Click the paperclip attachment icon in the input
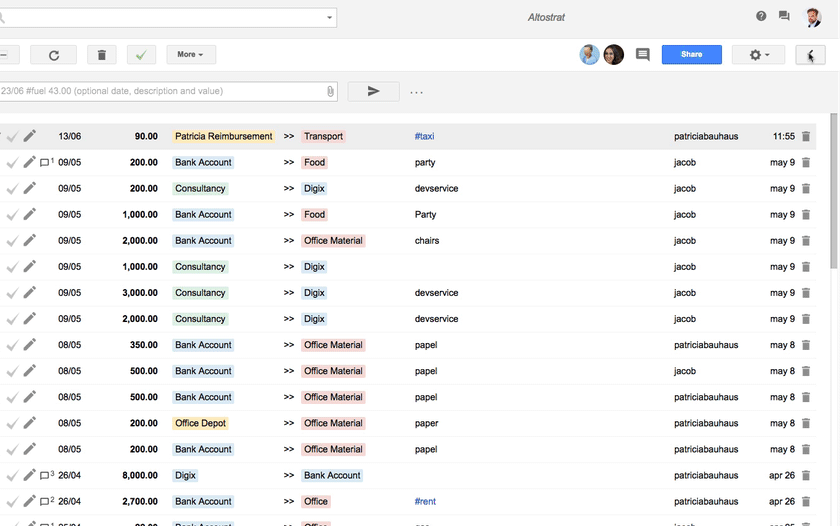This screenshot has width=840, height=526. (330, 91)
